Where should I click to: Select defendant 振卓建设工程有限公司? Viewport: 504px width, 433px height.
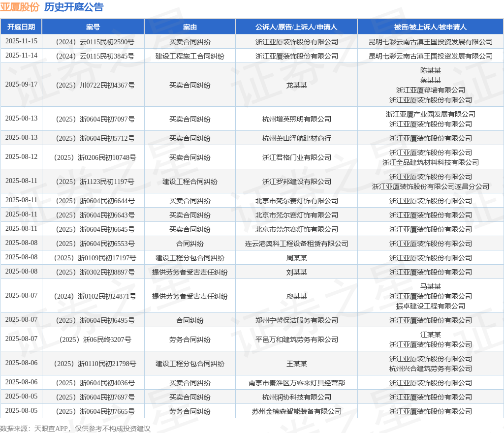click(430, 306)
